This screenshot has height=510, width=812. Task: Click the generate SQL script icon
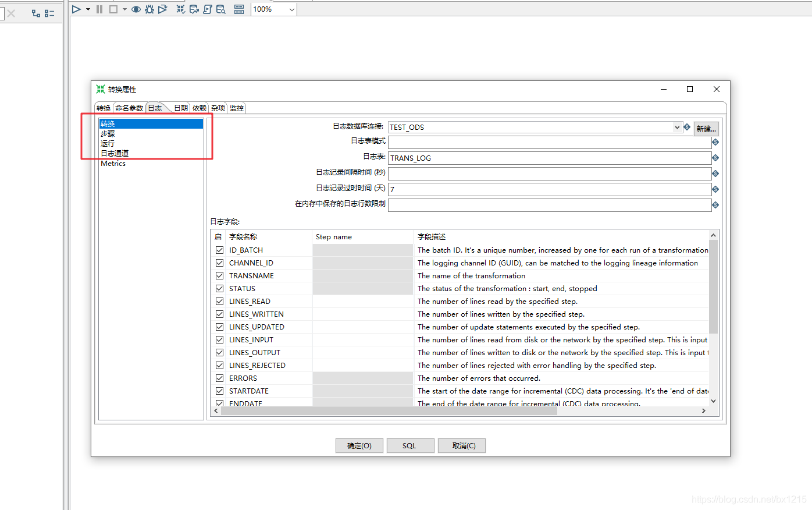point(208,9)
